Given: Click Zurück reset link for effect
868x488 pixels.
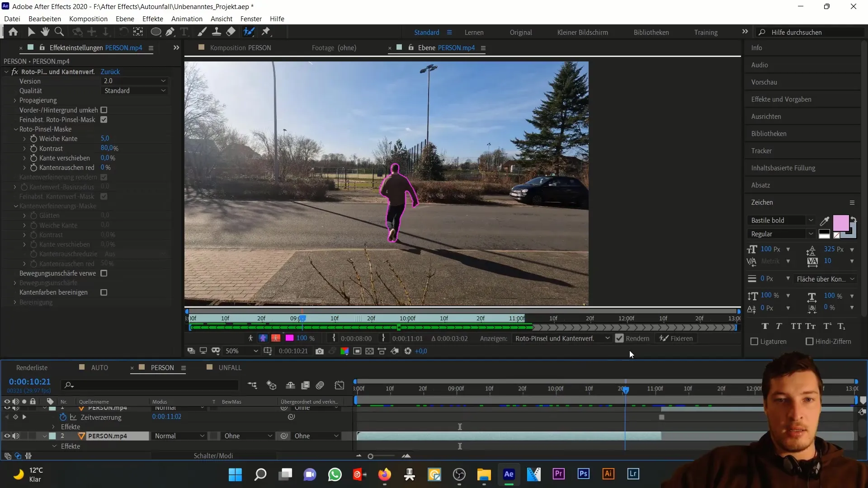Looking at the screenshot, I should point(110,72).
